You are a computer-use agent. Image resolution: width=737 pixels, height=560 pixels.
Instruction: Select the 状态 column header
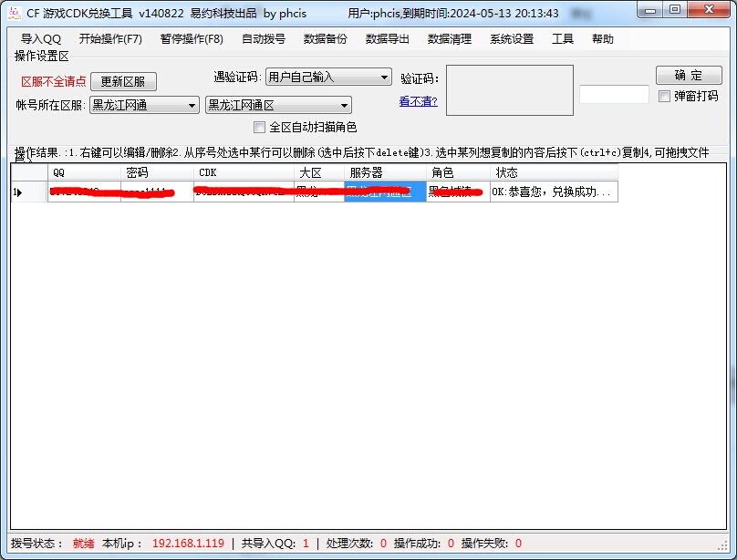click(x=554, y=172)
